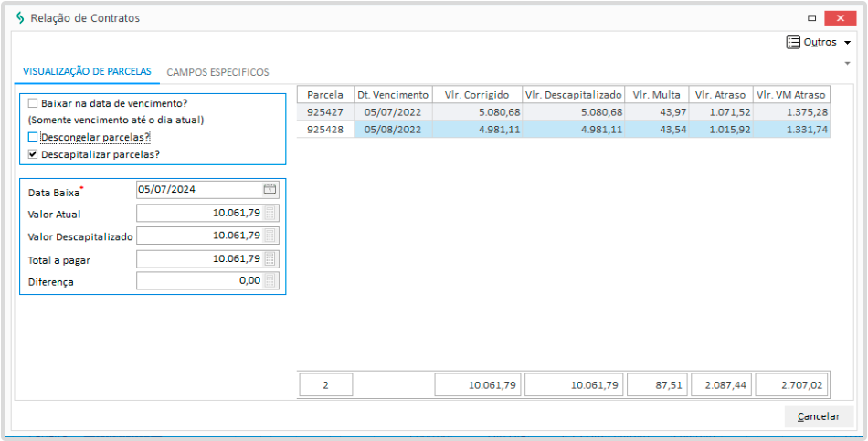The image size is (868, 441).
Task: Click atraso value 1.071,52
Action: click(721, 112)
